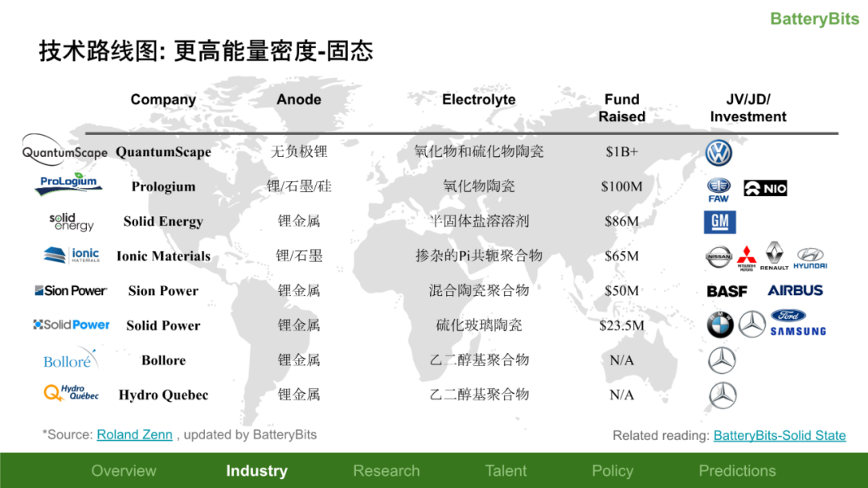Click the $65M fund value
Screen dimensions: 868x488
621,256
